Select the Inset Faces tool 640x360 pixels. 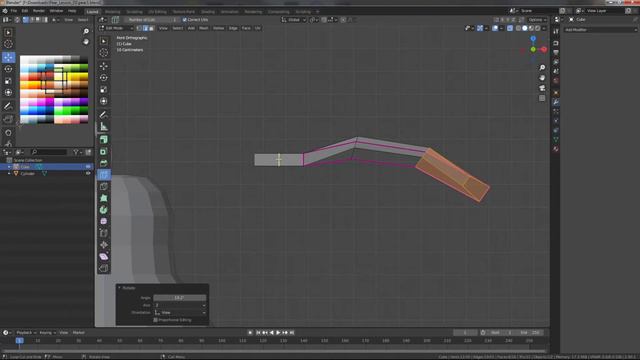pyautogui.click(x=104, y=151)
